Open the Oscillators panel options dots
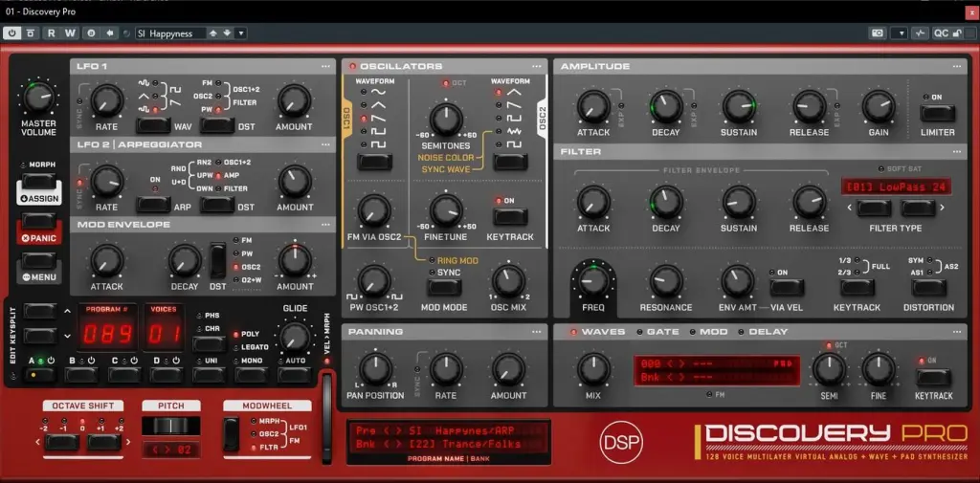Viewport: 980px width, 483px height. click(537, 66)
